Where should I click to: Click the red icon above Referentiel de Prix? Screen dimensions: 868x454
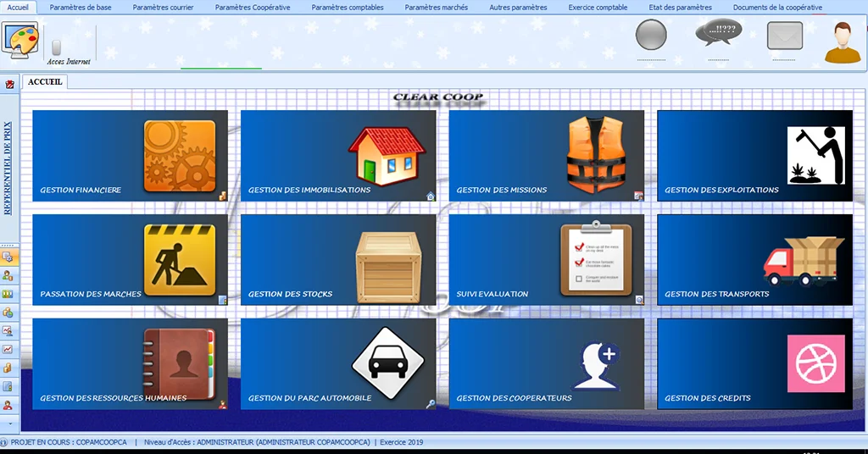pyautogui.click(x=10, y=84)
